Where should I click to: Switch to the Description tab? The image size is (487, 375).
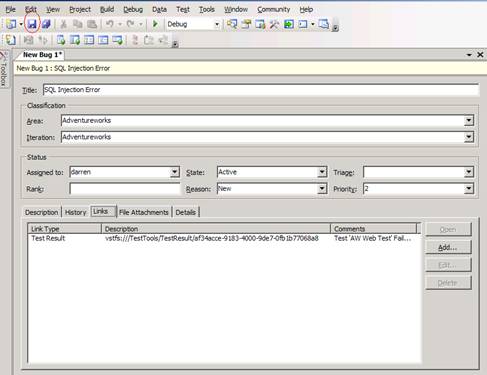point(42,212)
